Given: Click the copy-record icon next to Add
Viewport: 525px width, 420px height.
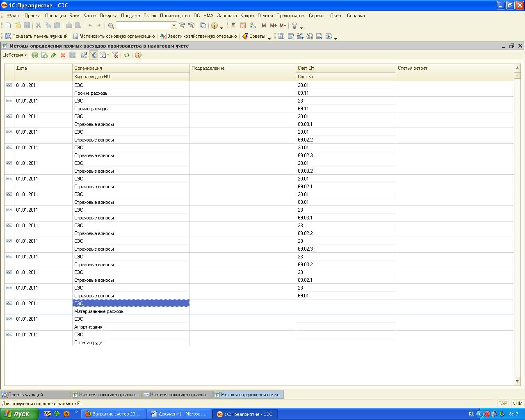Looking at the screenshot, I should point(44,55).
